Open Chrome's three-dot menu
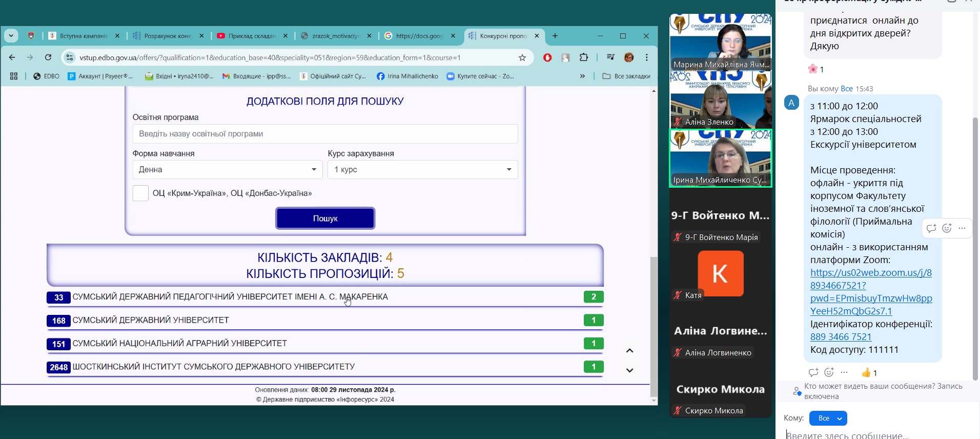 (647, 57)
